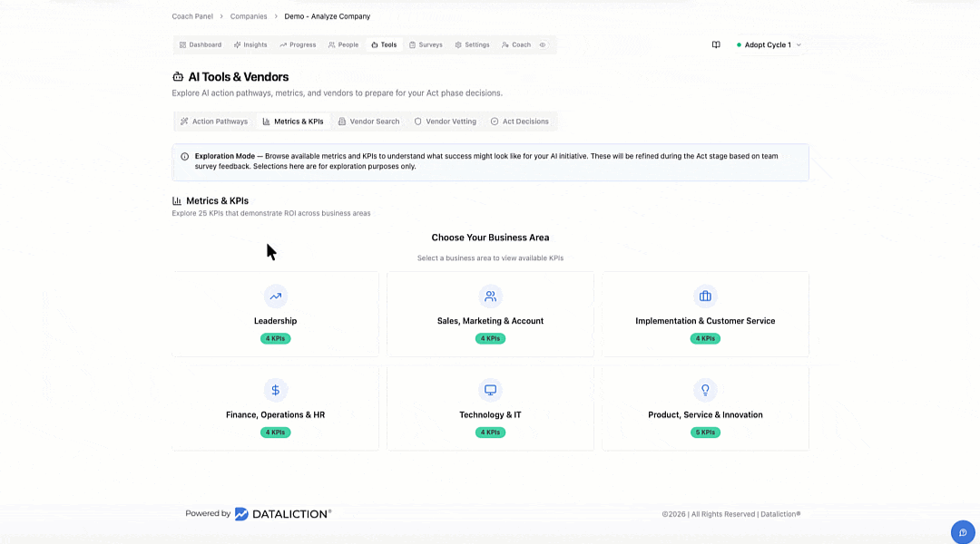The image size is (980, 544).
Task: Click the Implementation briefcase icon
Action: point(705,296)
